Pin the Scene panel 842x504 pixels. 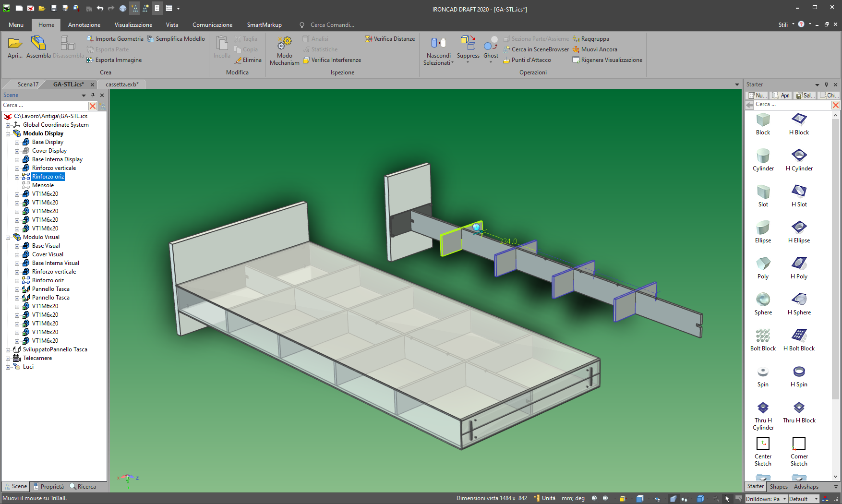93,95
